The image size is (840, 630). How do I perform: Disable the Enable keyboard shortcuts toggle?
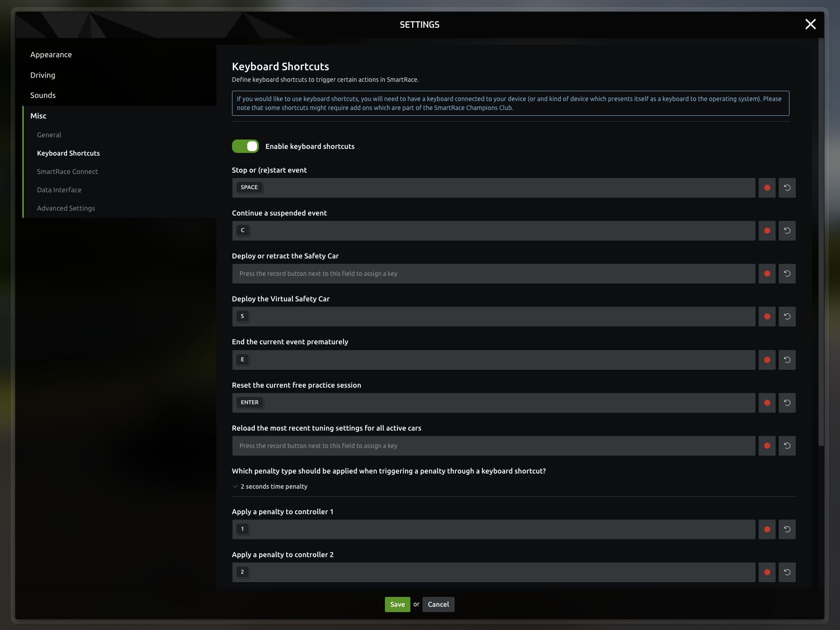coord(245,146)
